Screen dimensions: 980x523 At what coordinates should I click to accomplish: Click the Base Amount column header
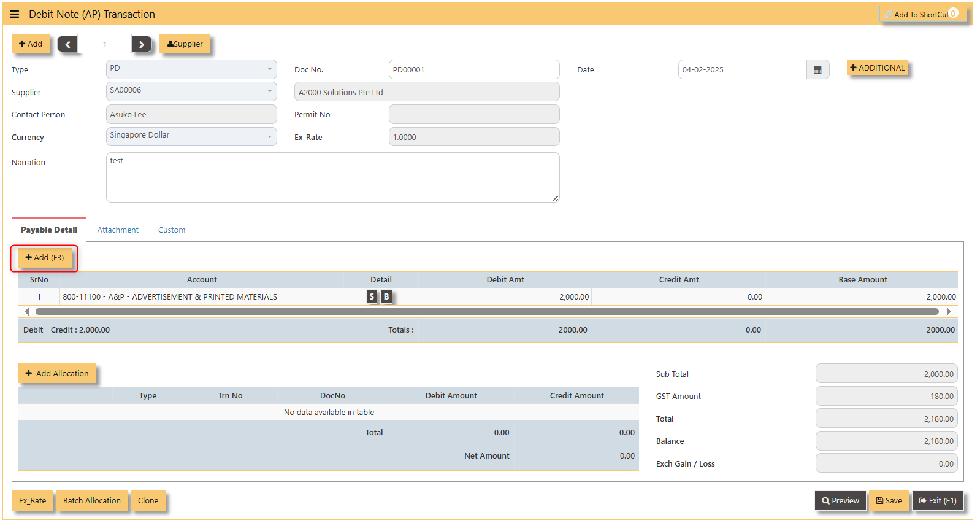click(x=863, y=279)
